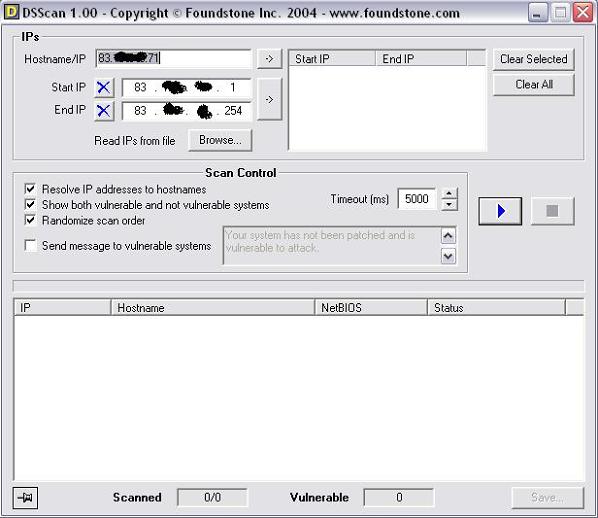Close the DSScan window
Viewport: 598px width, 518px height.
[x=583, y=13]
